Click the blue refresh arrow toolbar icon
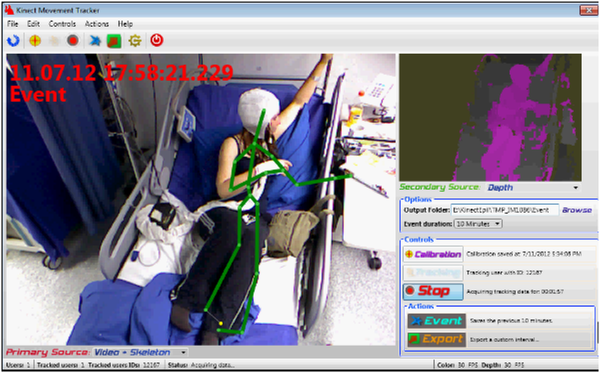 tap(13, 41)
